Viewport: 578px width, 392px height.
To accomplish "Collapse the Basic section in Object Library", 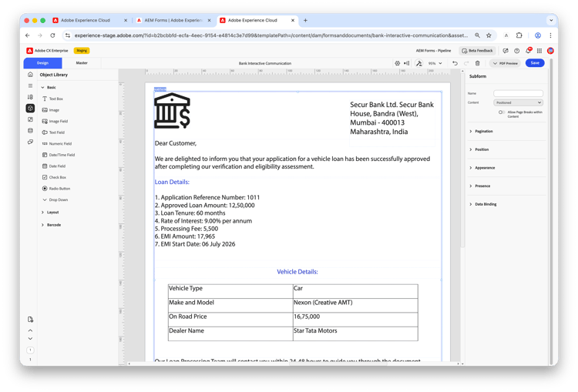I will click(49, 87).
